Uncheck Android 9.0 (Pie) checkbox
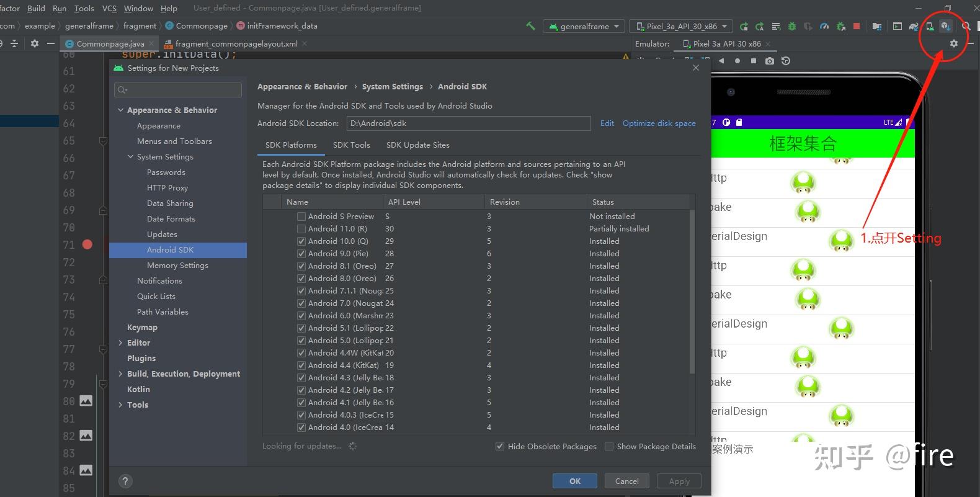Screen dimensions: 980x497 pos(301,254)
